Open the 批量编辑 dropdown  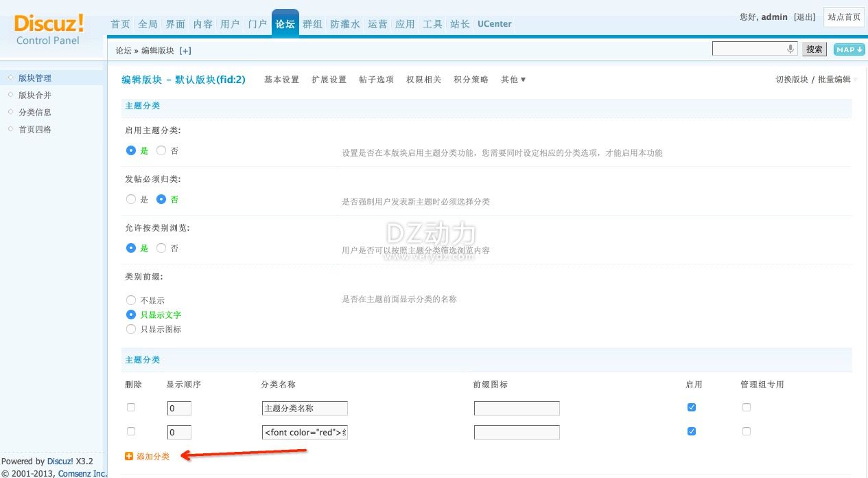836,80
